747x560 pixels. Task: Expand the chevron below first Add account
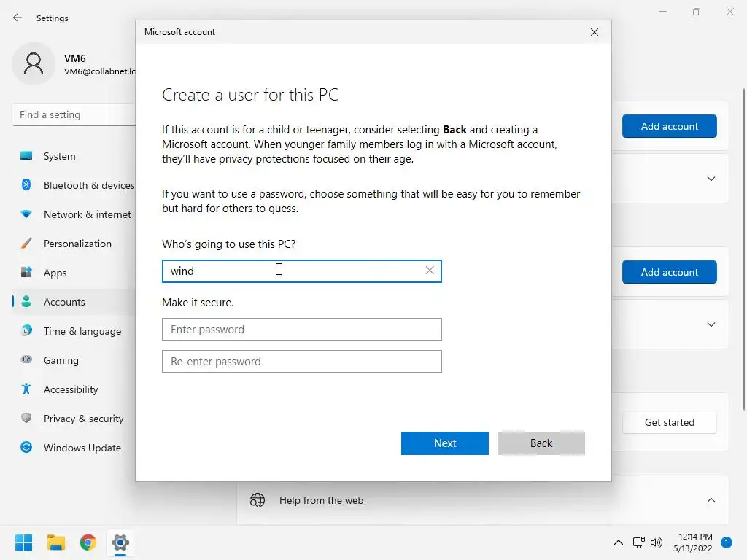711,179
